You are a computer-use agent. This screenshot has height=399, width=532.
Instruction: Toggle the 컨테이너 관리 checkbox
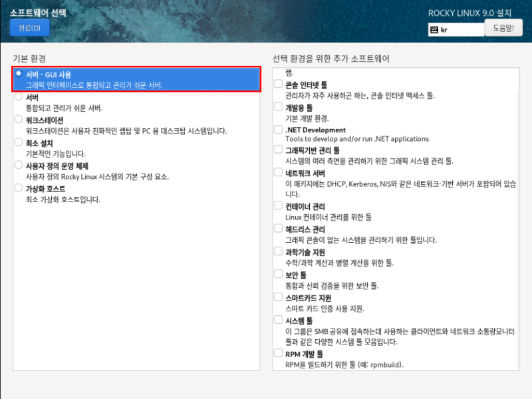click(x=278, y=205)
